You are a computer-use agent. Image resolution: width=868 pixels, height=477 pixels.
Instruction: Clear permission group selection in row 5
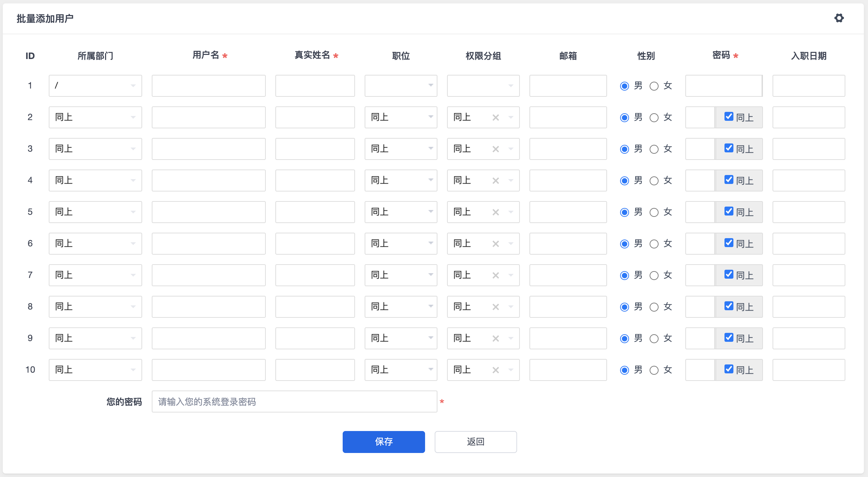click(495, 212)
